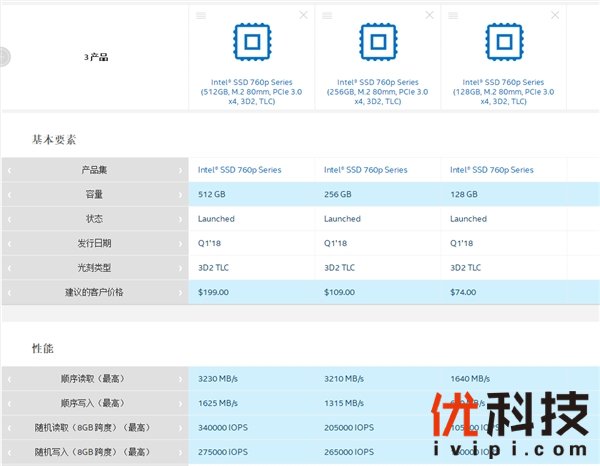Click the 基本要素 section heading
600x466 pixels.
pyautogui.click(x=54, y=140)
